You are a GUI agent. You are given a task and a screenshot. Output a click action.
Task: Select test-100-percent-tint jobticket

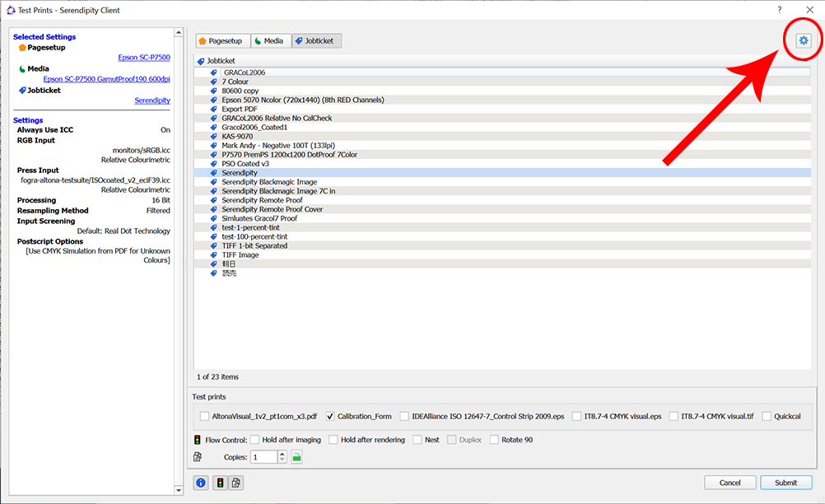(x=502, y=236)
